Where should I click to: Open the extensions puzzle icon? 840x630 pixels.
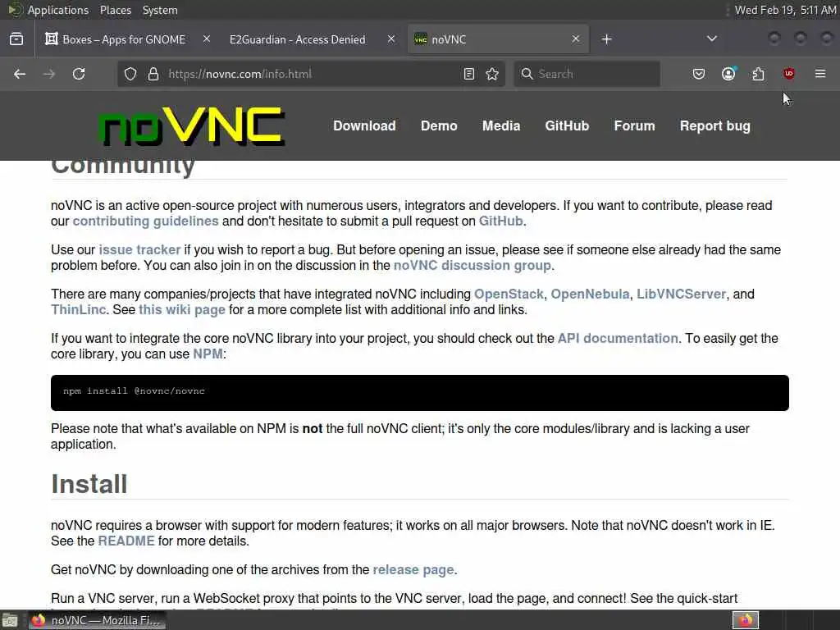(759, 74)
